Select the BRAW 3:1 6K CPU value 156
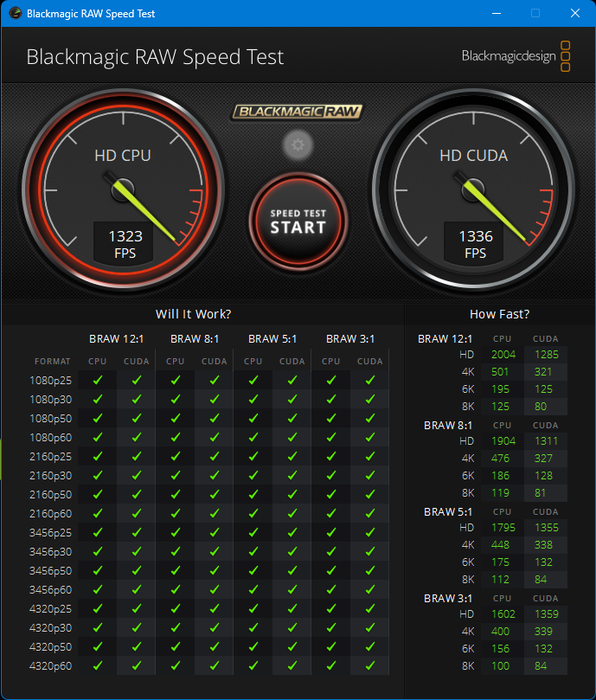The width and height of the screenshot is (596, 700). coord(500,649)
